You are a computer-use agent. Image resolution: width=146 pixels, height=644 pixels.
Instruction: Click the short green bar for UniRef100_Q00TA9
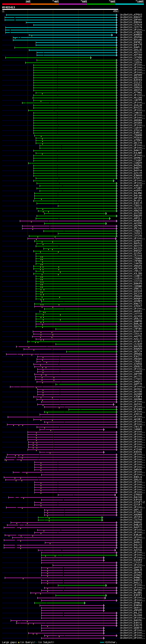click(x=76, y=214)
